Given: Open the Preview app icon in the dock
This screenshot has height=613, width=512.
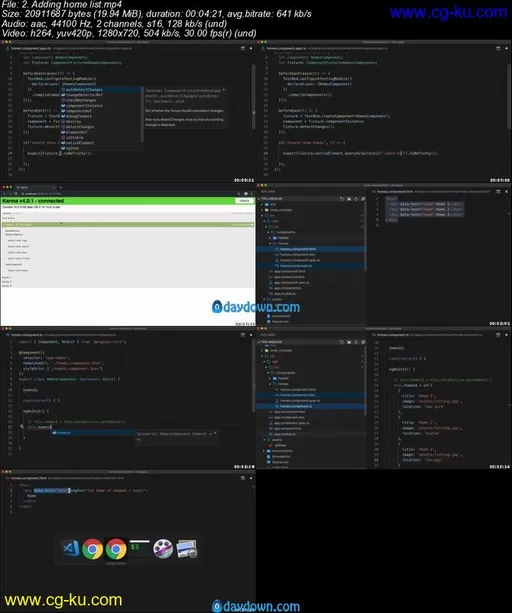Looking at the screenshot, I should pos(186,549).
